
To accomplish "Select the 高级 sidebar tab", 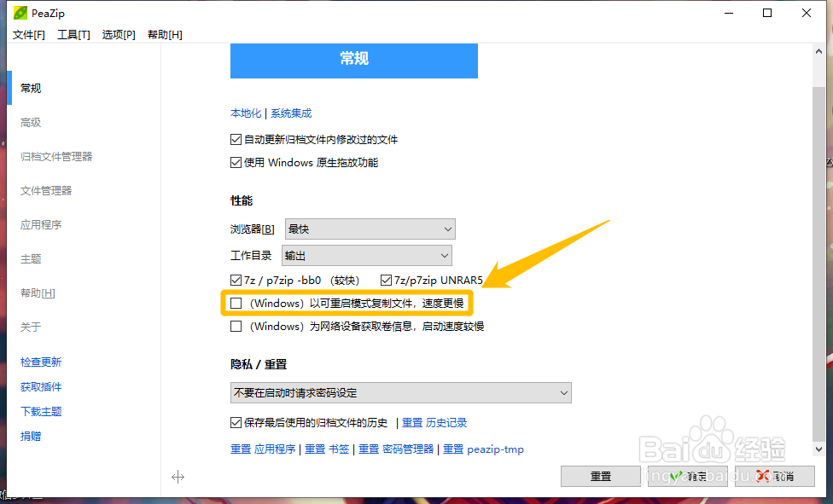I will (31, 123).
